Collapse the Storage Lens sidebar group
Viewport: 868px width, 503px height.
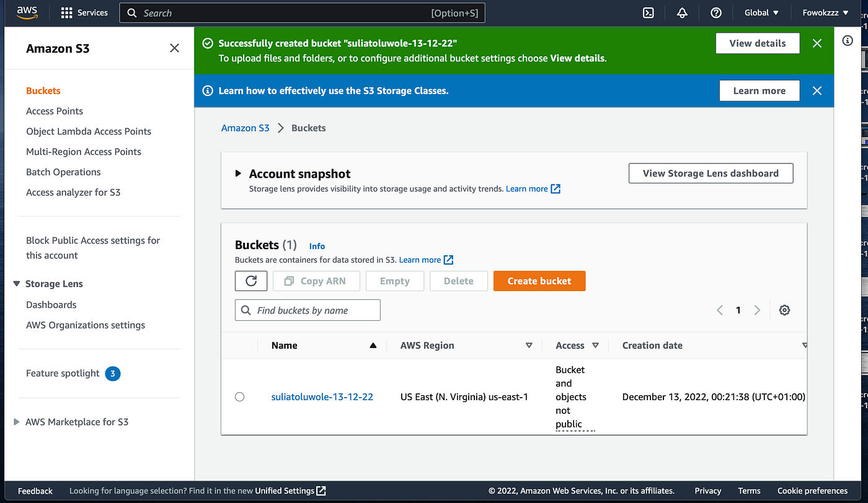coord(17,284)
